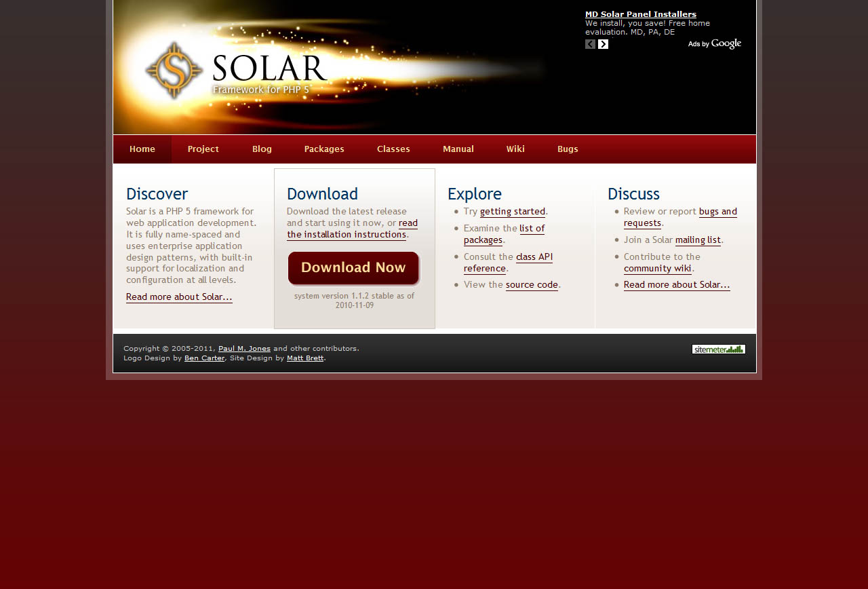Open read the installation instructions link
The height and width of the screenshot is (589, 868).
point(352,229)
